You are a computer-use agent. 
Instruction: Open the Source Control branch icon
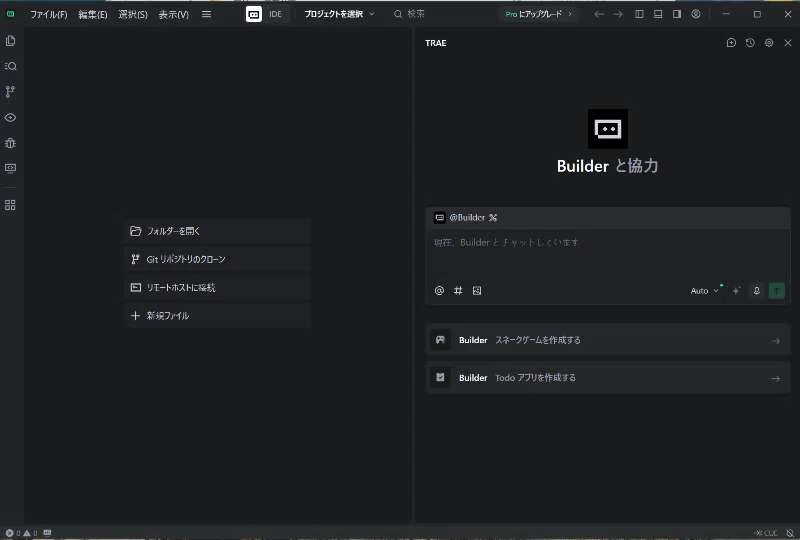[x=10, y=92]
